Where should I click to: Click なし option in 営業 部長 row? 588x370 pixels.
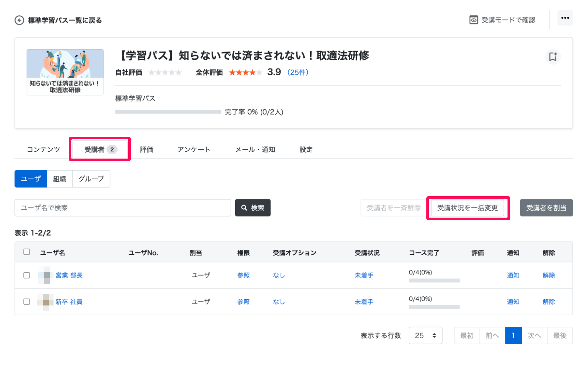[x=279, y=275]
